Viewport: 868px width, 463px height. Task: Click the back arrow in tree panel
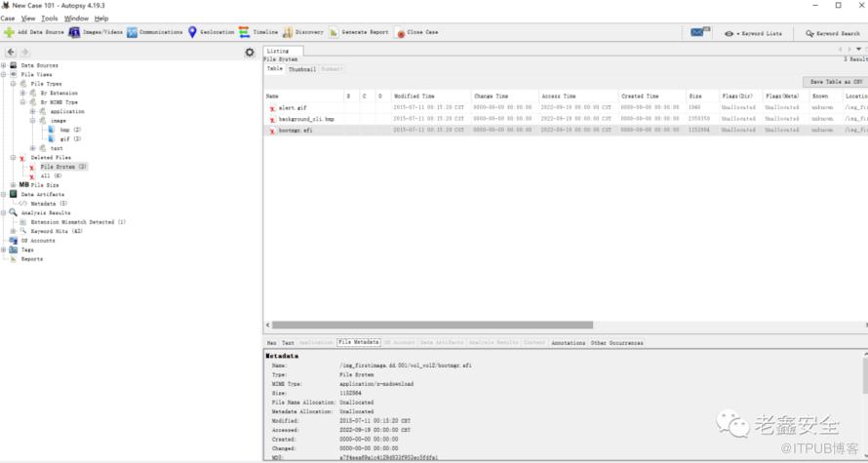[x=11, y=52]
